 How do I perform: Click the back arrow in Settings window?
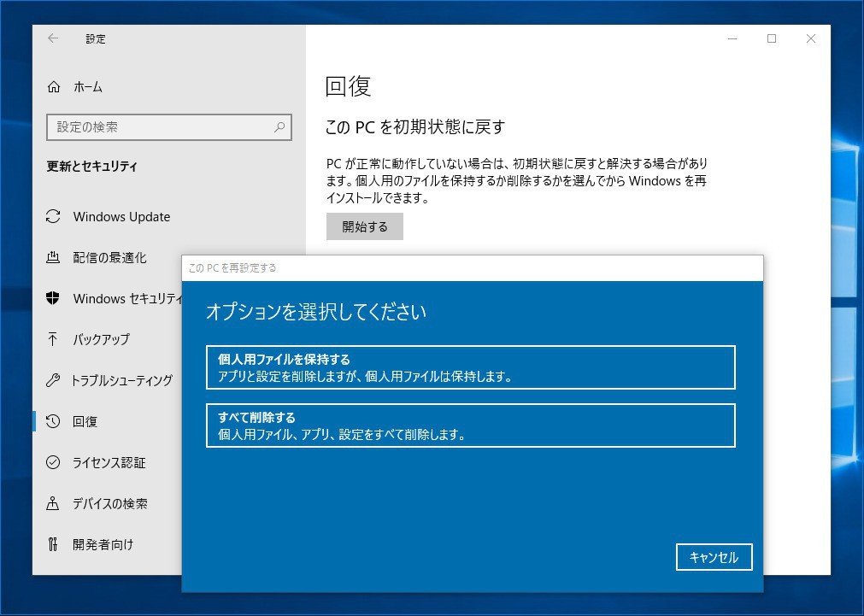click(53, 38)
